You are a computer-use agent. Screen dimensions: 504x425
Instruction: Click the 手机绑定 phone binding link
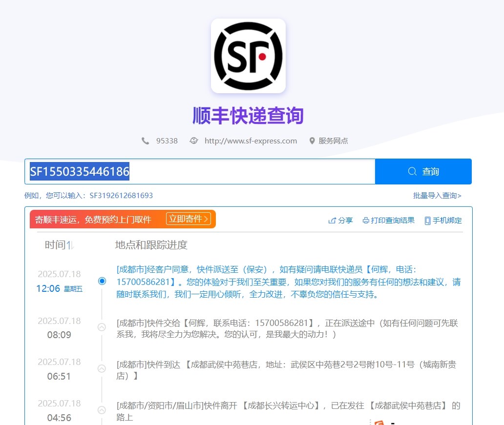click(x=447, y=221)
